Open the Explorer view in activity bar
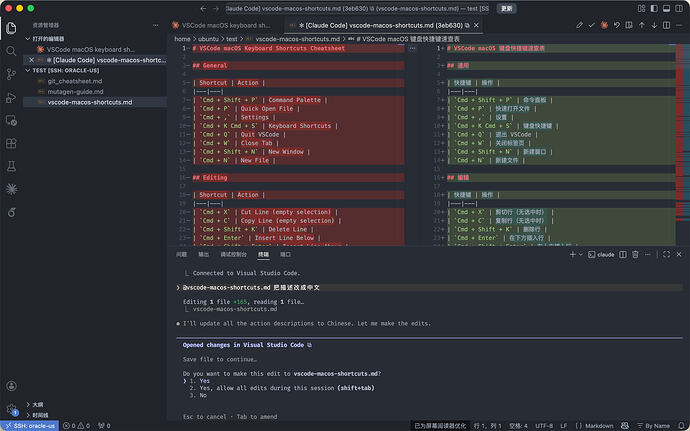 pyautogui.click(x=11, y=28)
